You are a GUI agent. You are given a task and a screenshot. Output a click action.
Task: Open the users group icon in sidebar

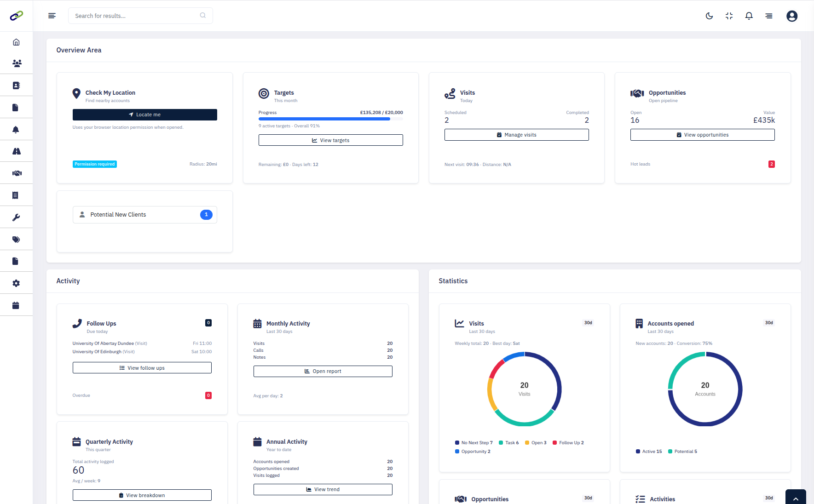pyautogui.click(x=17, y=63)
